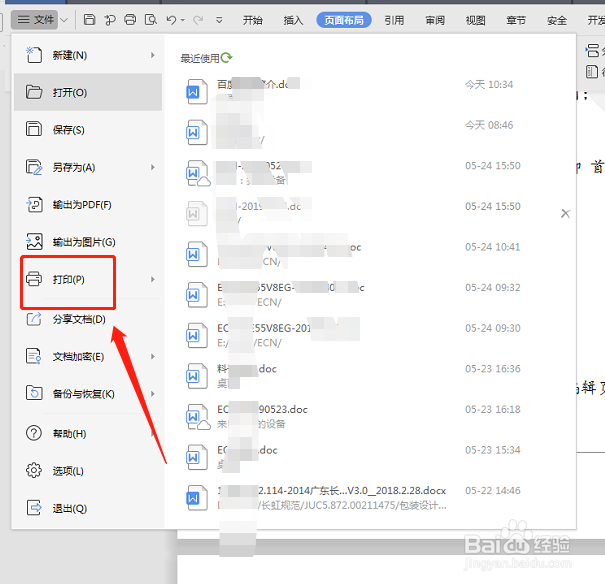Click the PDF export icon beside 输出为PDF(F)
This screenshot has height=584, width=605.
coord(34,204)
